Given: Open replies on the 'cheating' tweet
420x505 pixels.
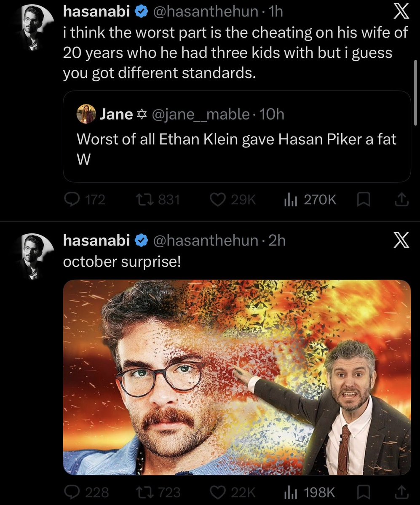Looking at the screenshot, I should 84,200.
